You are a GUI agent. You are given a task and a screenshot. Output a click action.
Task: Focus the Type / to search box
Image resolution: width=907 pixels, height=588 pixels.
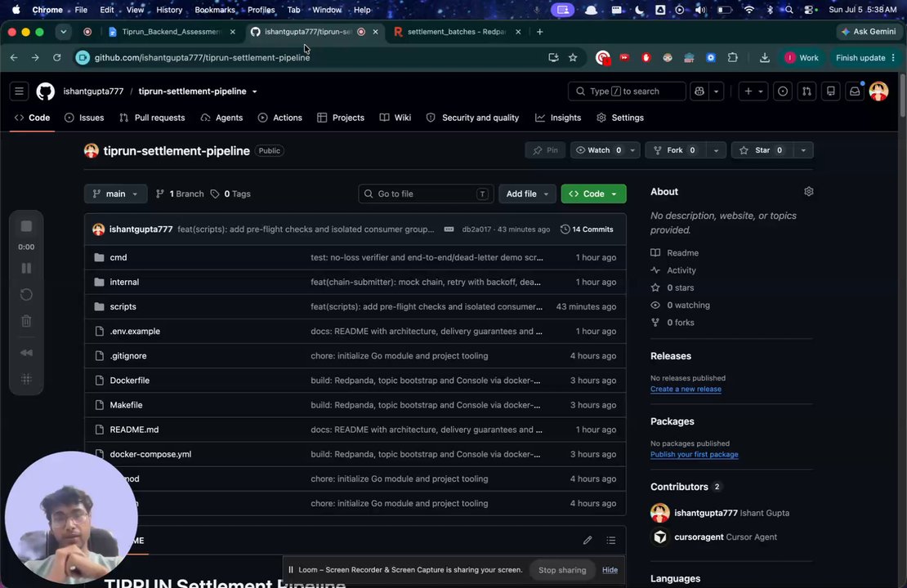tap(627, 91)
